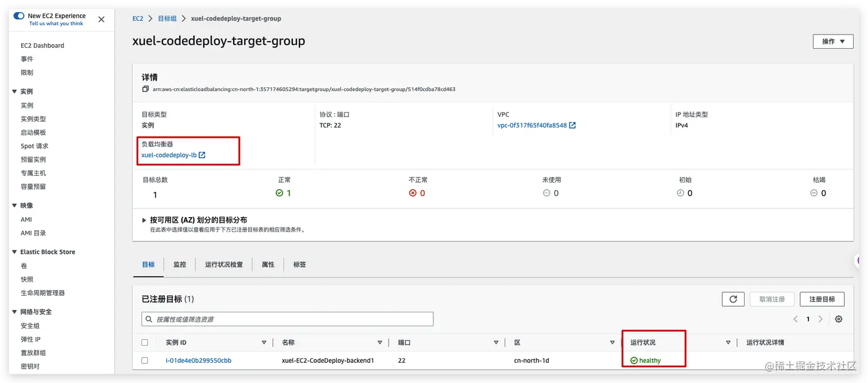Collapse the 网络与安全 sidebar section
This screenshot has width=868, height=383.
point(14,312)
